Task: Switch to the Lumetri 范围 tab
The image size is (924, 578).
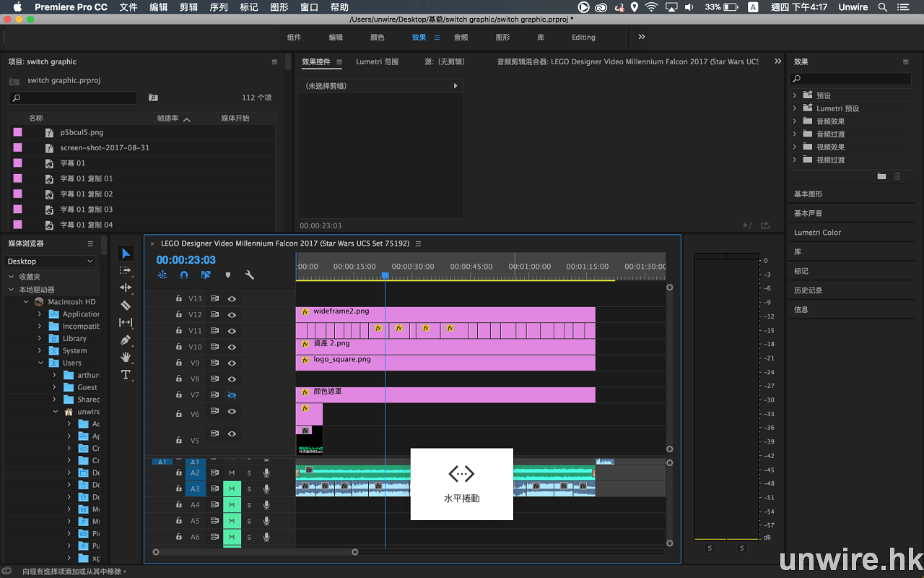Action: (377, 62)
